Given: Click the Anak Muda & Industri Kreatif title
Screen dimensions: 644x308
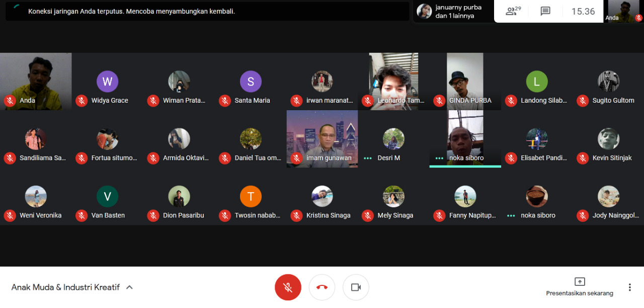Looking at the screenshot, I should (65, 287).
